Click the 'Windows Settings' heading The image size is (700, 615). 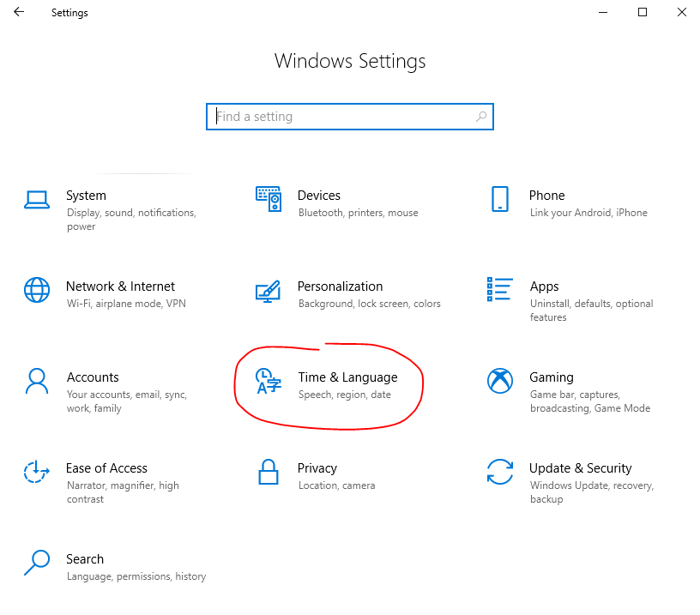[350, 62]
